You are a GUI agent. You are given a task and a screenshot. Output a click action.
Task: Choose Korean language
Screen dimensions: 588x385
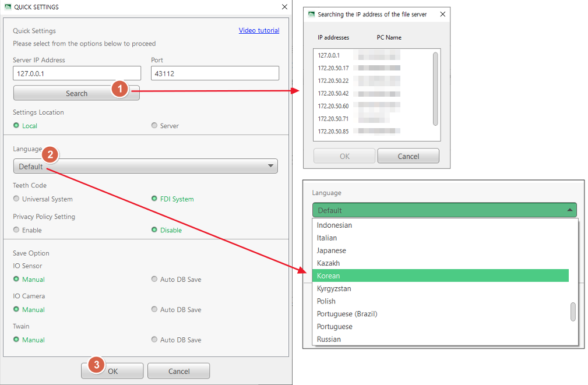(x=440, y=275)
